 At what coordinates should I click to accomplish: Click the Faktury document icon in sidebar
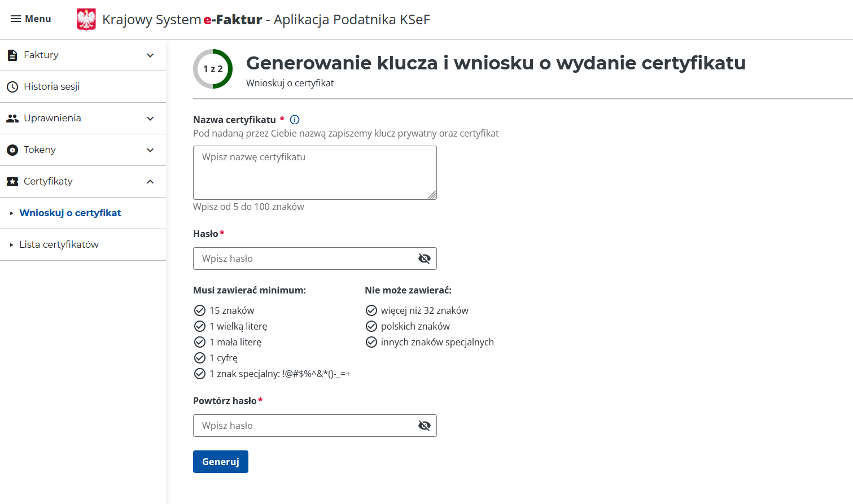pos(12,55)
